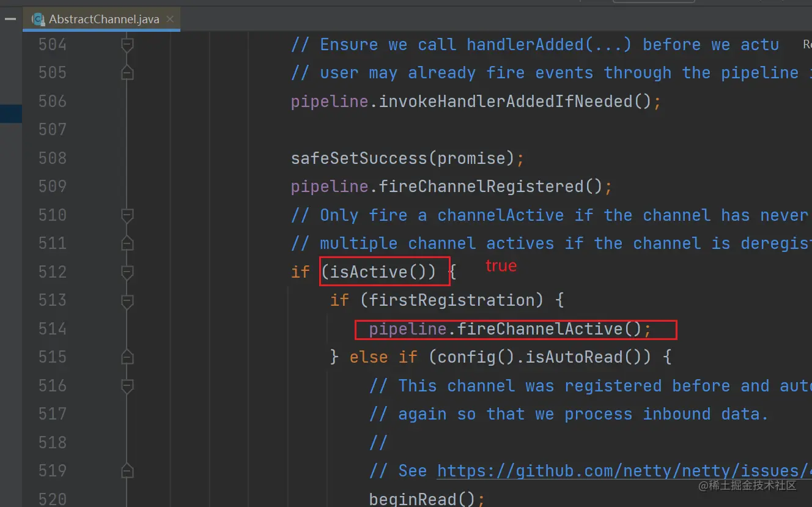This screenshot has height=507, width=812.
Task: Click line number 517 in the gutter
Action: (x=53, y=414)
